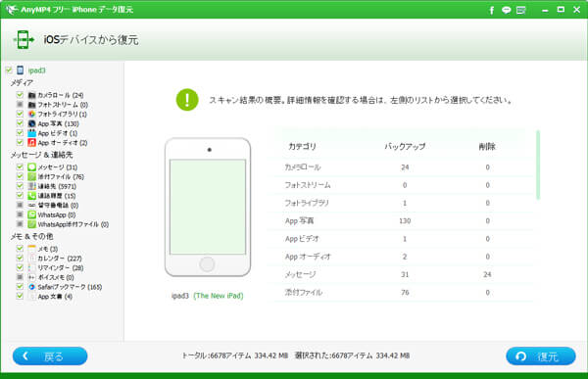Uncheck the ipad3 device checkbox
Image resolution: width=588 pixels, height=379 pixels.
(x=9, y=71)
